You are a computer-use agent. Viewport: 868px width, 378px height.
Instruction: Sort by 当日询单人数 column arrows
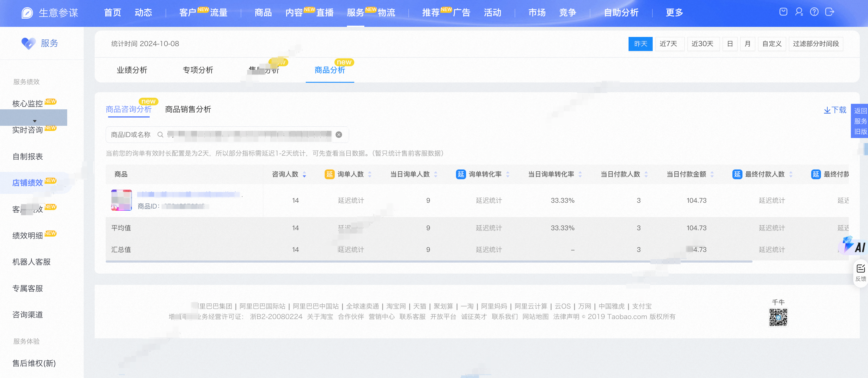pyautogui.click(x=436, y=174)
